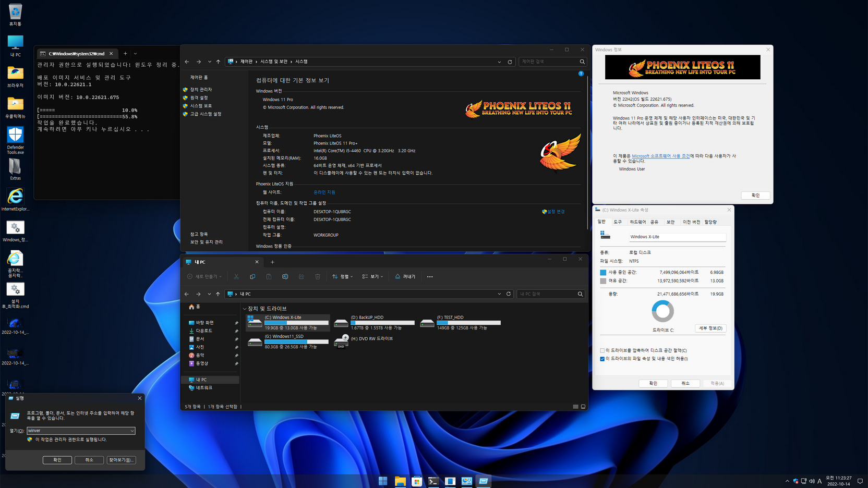Click the refresh icon in the Control Panel address bar
Image resolution: width=868 pixels, height=488 pixels.
point(510,62)
